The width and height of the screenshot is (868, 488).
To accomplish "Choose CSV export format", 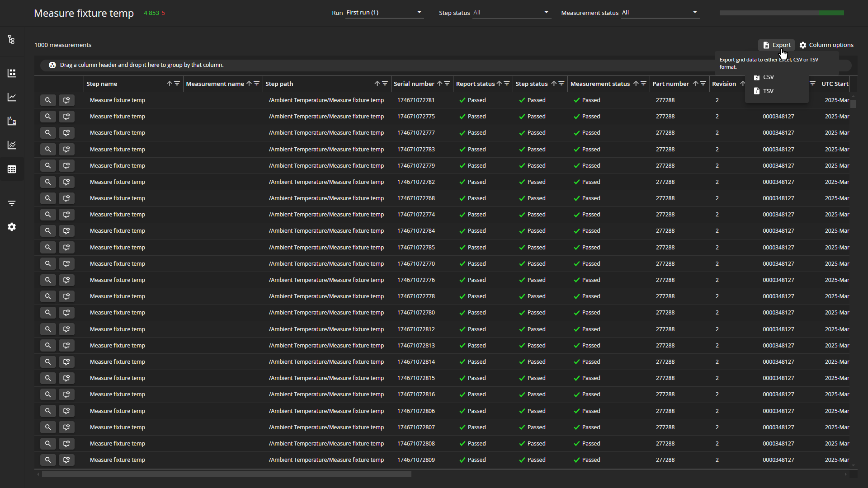I will [x=777, y=77].
